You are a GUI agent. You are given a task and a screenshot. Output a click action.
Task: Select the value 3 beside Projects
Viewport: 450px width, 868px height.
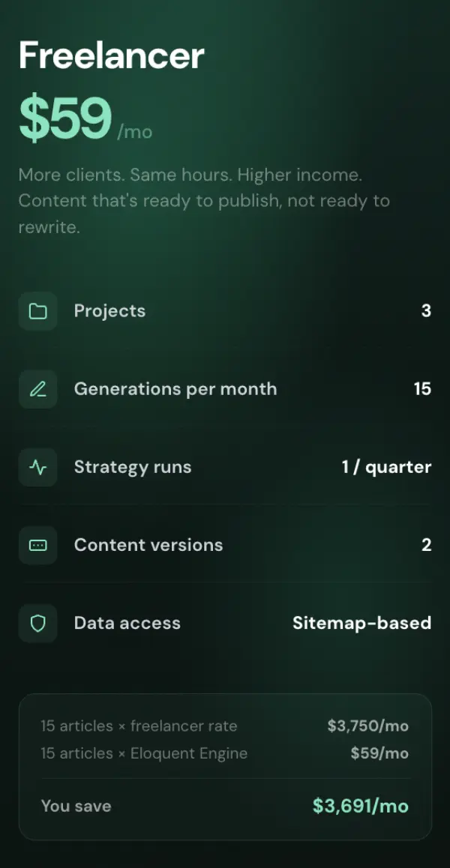[426, 311]
